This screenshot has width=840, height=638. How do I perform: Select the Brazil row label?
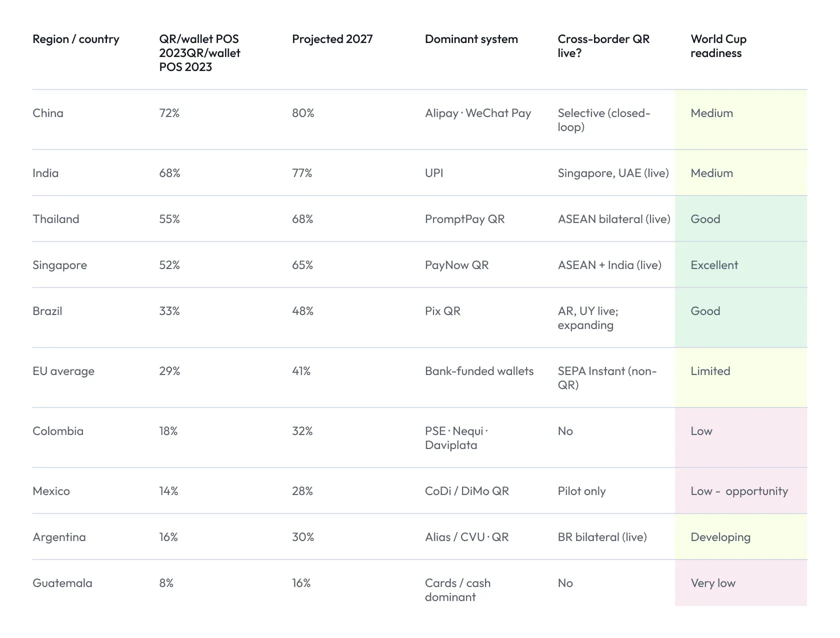[x=47, y=311]
